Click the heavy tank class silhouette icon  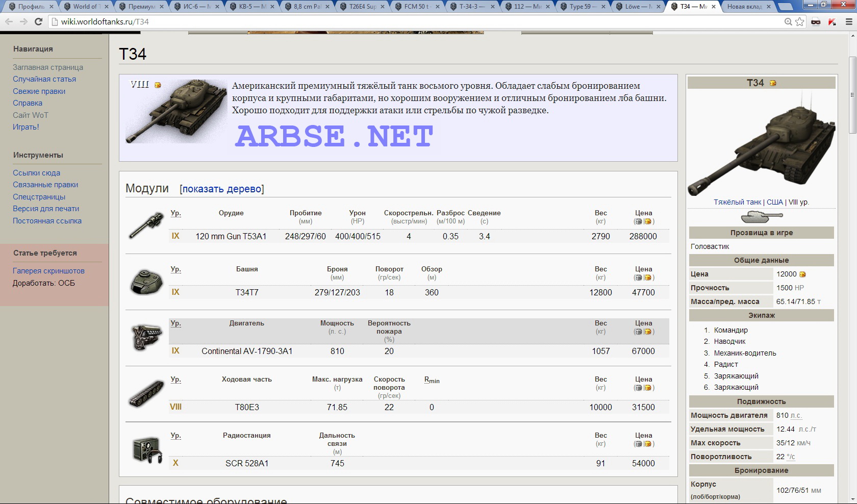coord(761,217)
